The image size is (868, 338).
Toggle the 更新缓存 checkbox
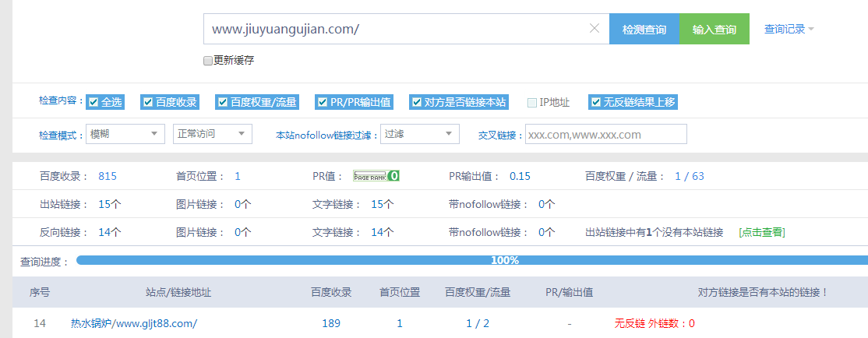point(208,61)
